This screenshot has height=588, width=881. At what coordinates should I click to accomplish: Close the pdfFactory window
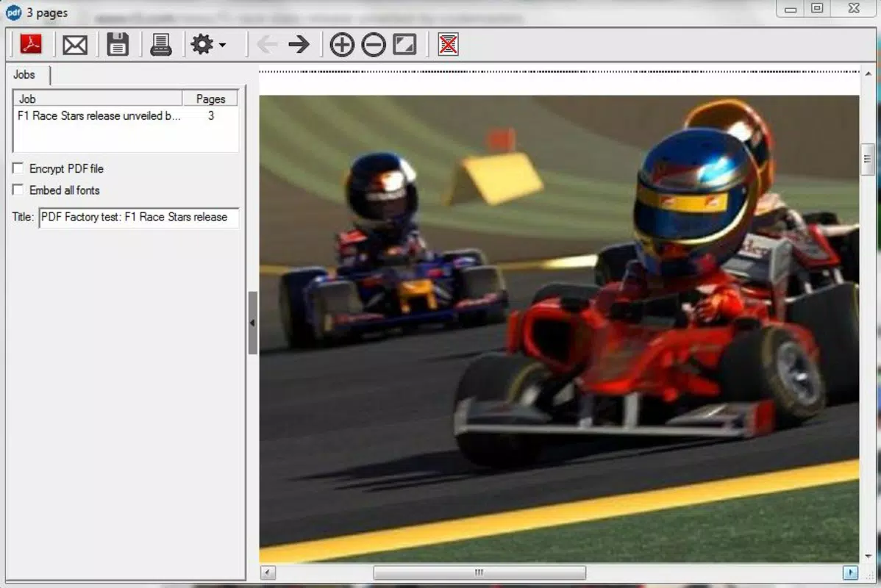854,8
